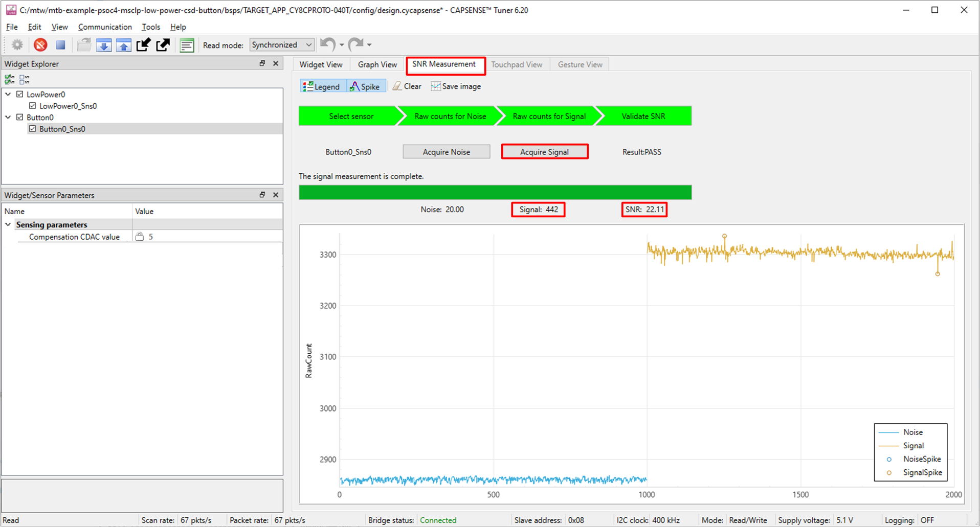Click the Result:PASS text
980x527 pixels.
click(642, 152)
